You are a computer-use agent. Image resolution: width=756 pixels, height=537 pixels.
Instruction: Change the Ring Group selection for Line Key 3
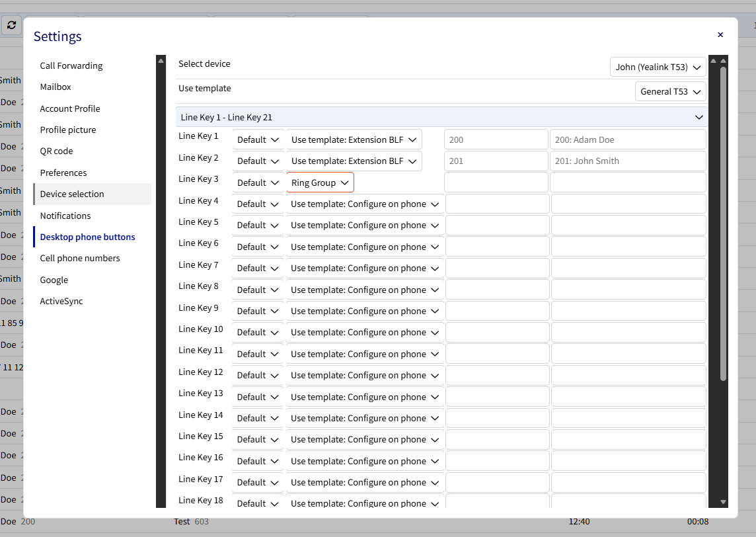click(320, 182)
